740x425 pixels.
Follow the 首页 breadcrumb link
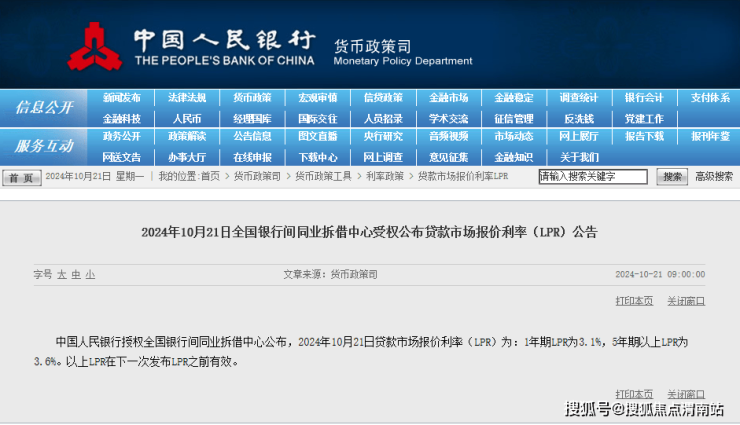tap(210, 176)
